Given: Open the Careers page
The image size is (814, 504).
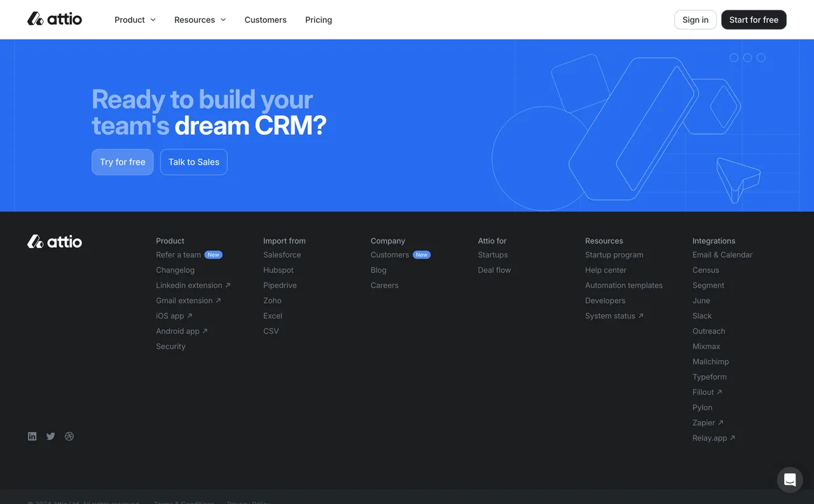Looking at the screenshot, I should click(x=384, y=285).
